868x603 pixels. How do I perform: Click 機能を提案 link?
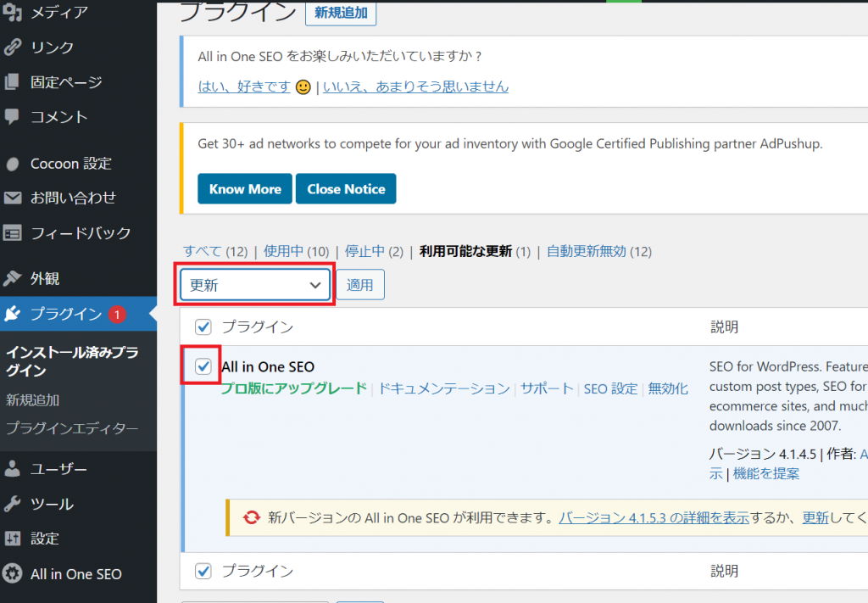pos(766,474)
